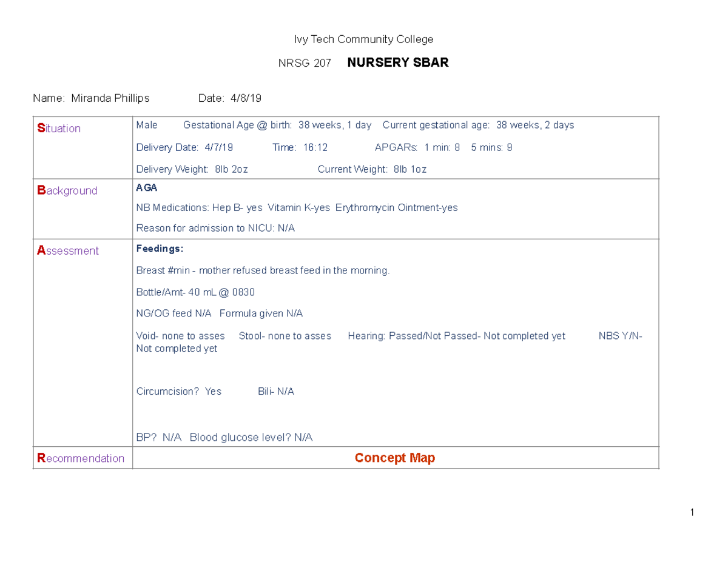
Task: Click the Recommendation row label
Action: pyautogui.click(x=82, y=458)
